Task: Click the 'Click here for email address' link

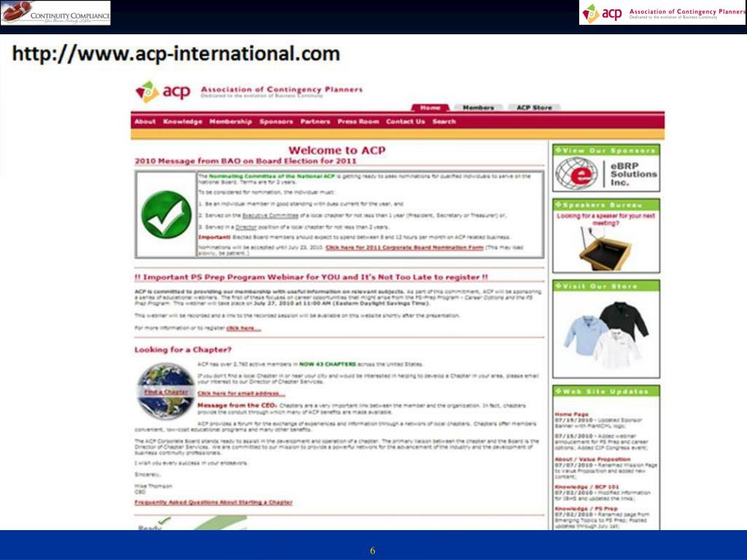Action: pyautogui.click(x=241, y=393)
